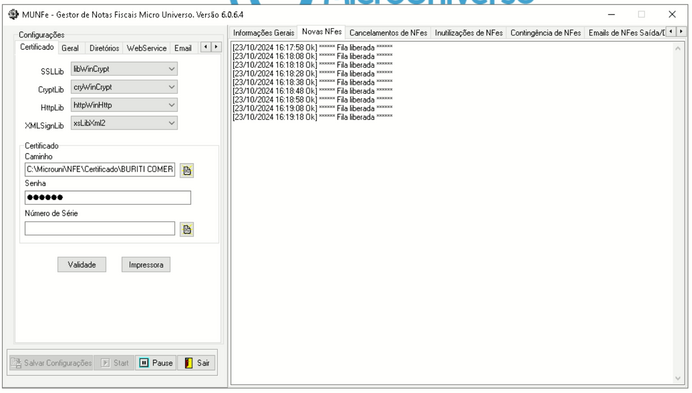The height and width of the screenshot is (393, 692).
Task: Select log line 16:18:48 Fila liberada
Action: pos(312,91)
